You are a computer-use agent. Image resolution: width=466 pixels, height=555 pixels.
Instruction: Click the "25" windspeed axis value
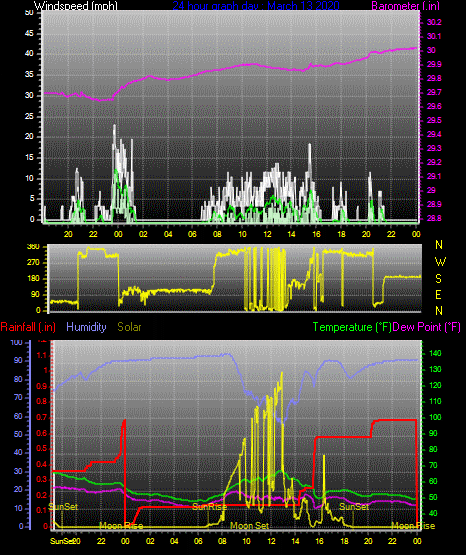pyautogui.click(x=29, y=116)
